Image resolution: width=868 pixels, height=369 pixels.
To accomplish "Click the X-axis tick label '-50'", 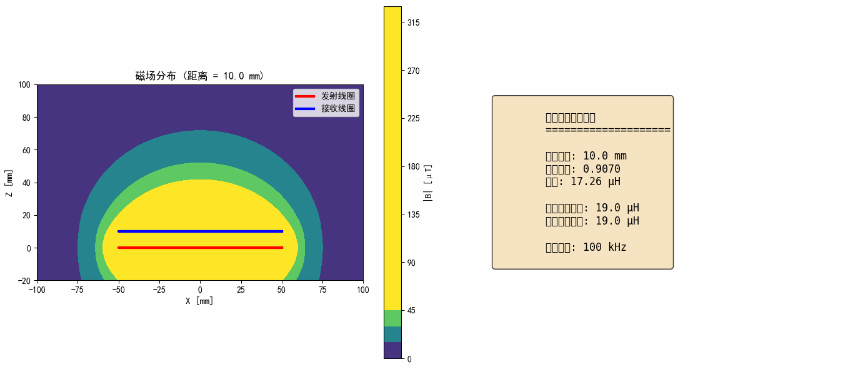I will pos(118,290).
